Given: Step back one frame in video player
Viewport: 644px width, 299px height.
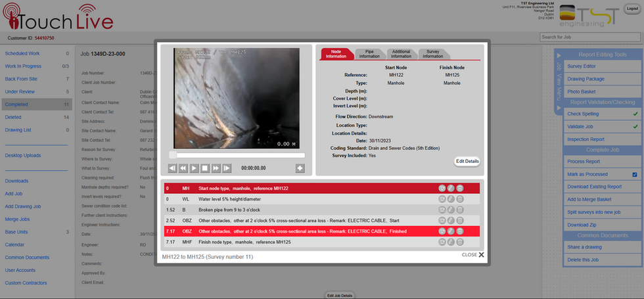Looking at the screenshot, I should (x=172, y=168).
